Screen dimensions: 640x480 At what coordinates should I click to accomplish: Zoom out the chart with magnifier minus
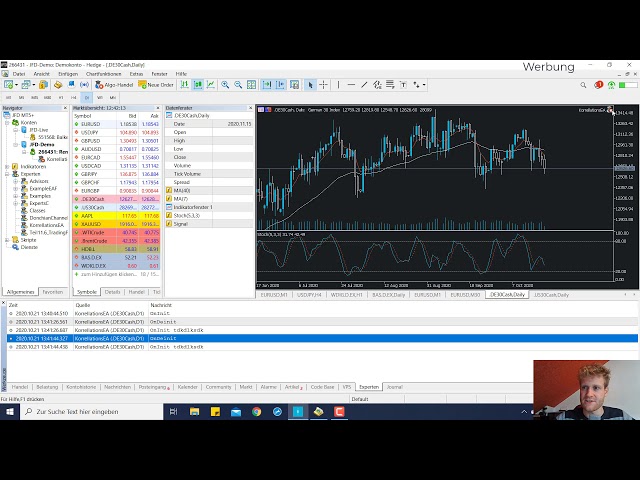point(238,85)
